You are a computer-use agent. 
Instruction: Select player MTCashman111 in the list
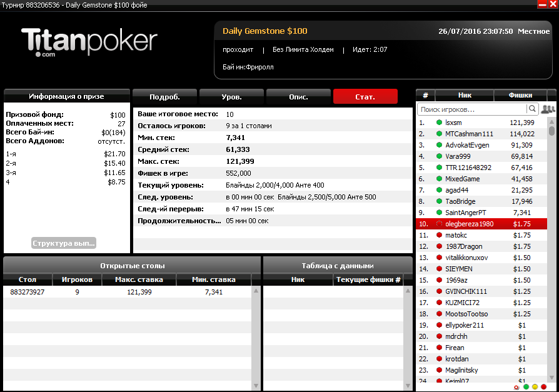pos(481,134)
